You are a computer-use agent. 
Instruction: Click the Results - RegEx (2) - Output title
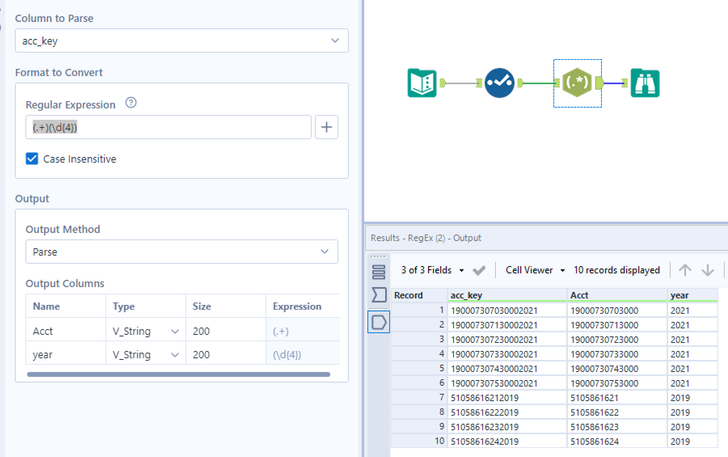pyautogui.click(x=426, y=238)
